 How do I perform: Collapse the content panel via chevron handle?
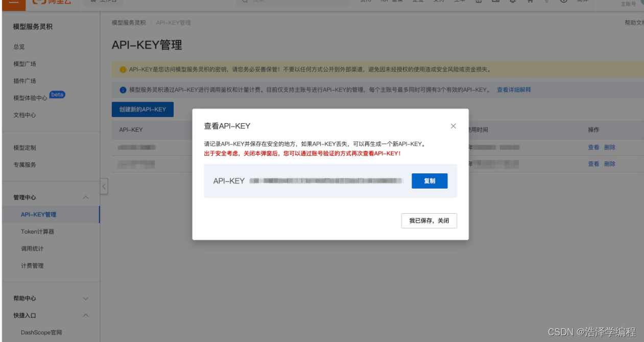(x=104, y=186)
